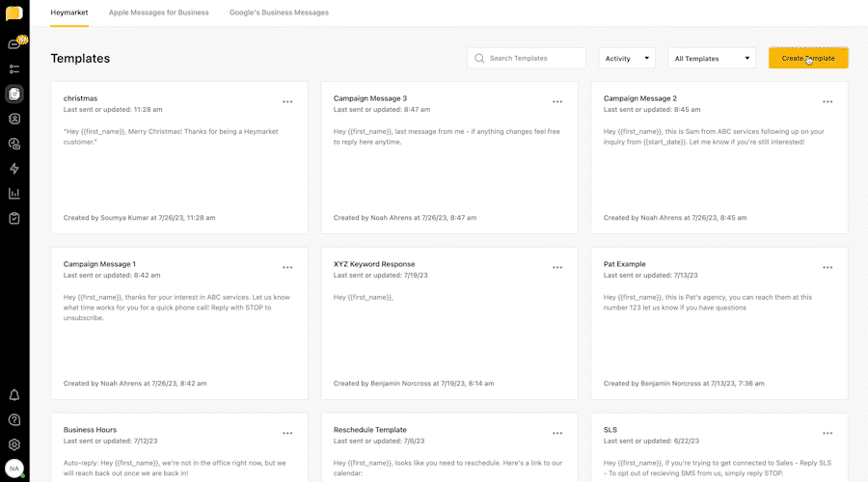The image size is (868, 482).
Task: Click the Merry Christmas message body
Action: pyautogui.click(x=171, y=137)
